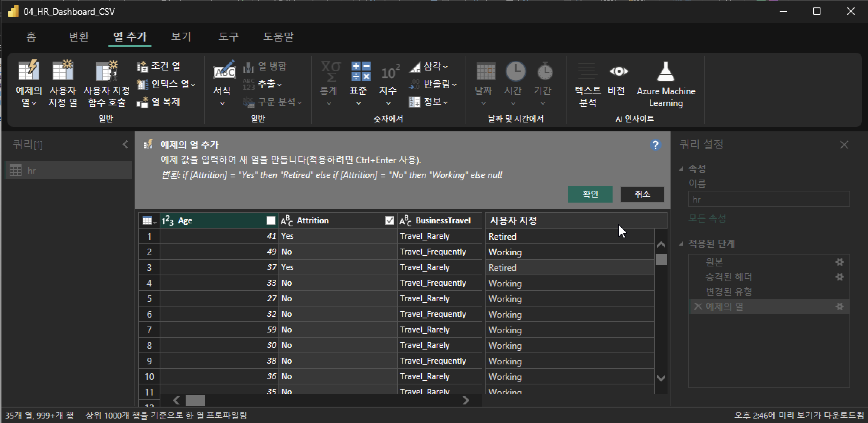Add a Conditional Column (조건 열)
Viewport: 868px width, 423px height.
[159, 66]
